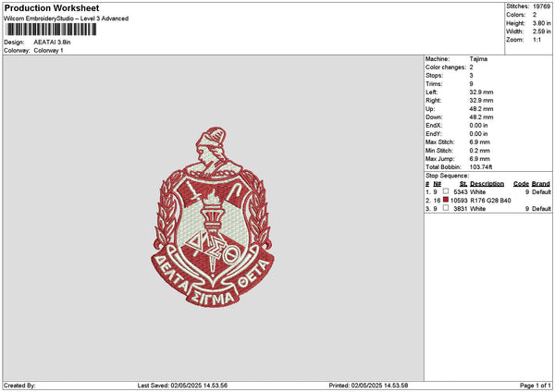Click the 'Production Worksheet' title
This screenshot has height=392, width=555.
(x=52, y=7)
